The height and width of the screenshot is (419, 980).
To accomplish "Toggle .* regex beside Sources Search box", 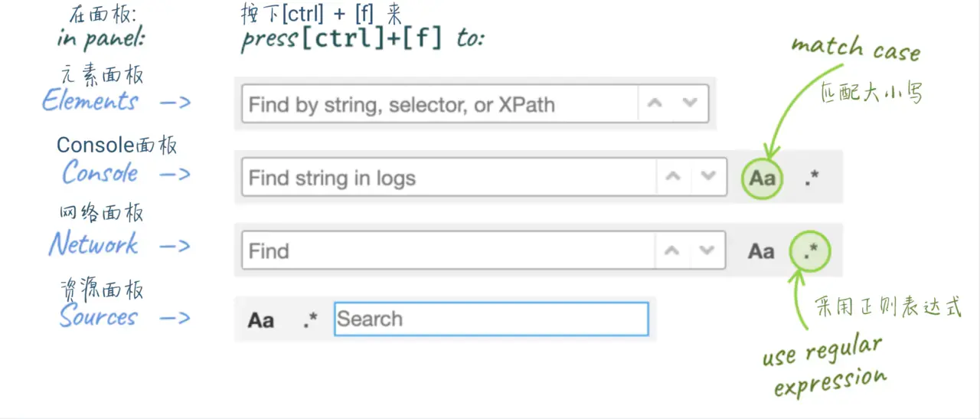I will click(309, 320).
